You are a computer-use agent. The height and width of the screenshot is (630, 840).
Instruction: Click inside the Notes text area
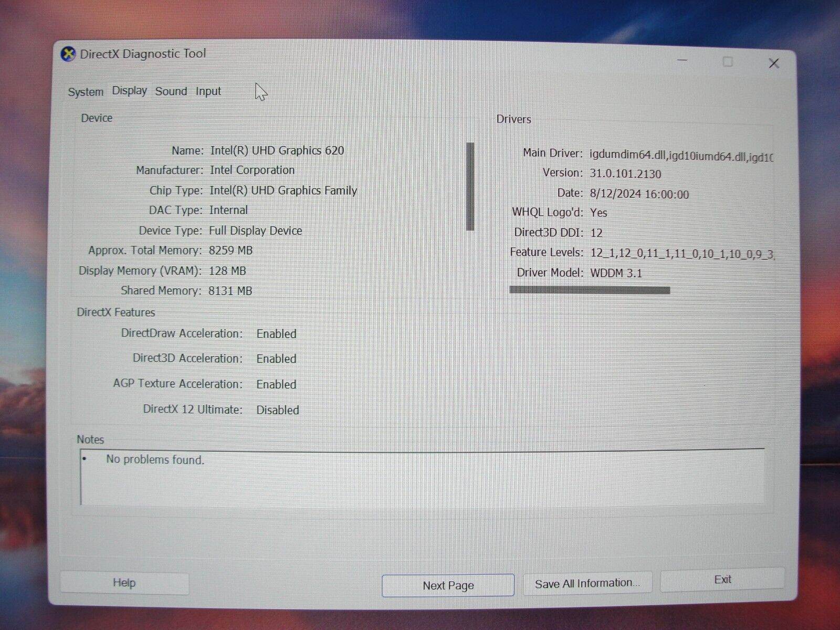coord(420,478)
